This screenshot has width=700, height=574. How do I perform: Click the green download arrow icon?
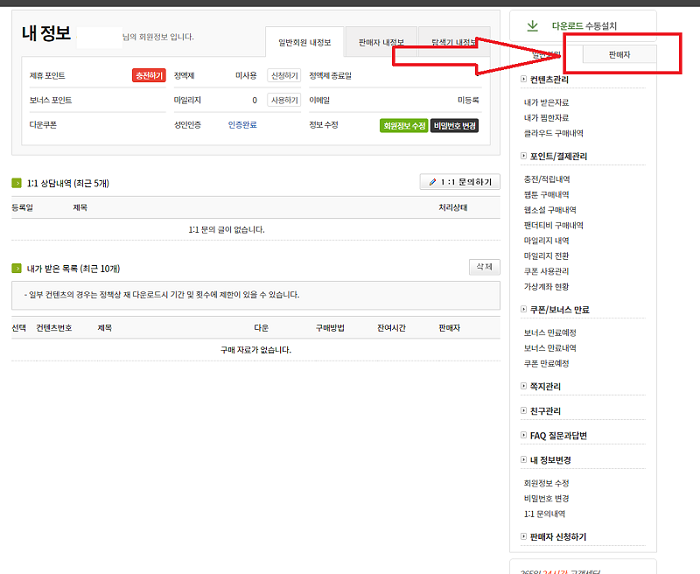pyautogui.click(x=532, y=25)
